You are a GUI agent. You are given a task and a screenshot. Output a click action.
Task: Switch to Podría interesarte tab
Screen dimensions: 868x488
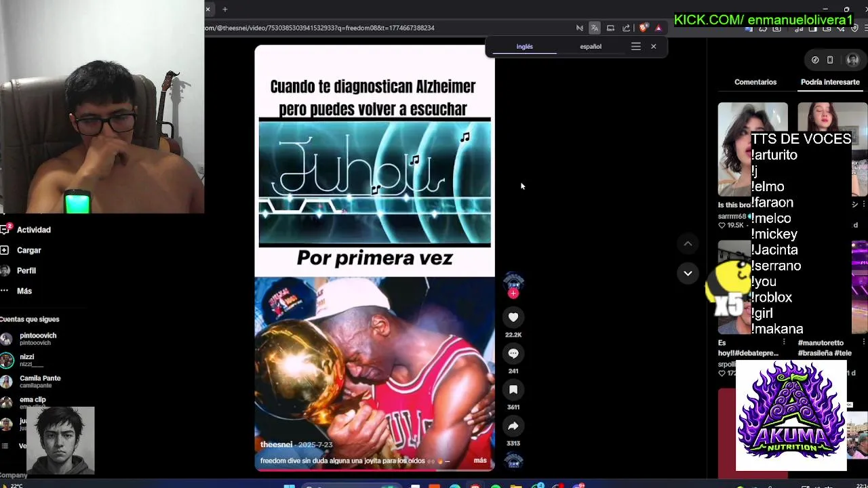click(x=830, y=82)
